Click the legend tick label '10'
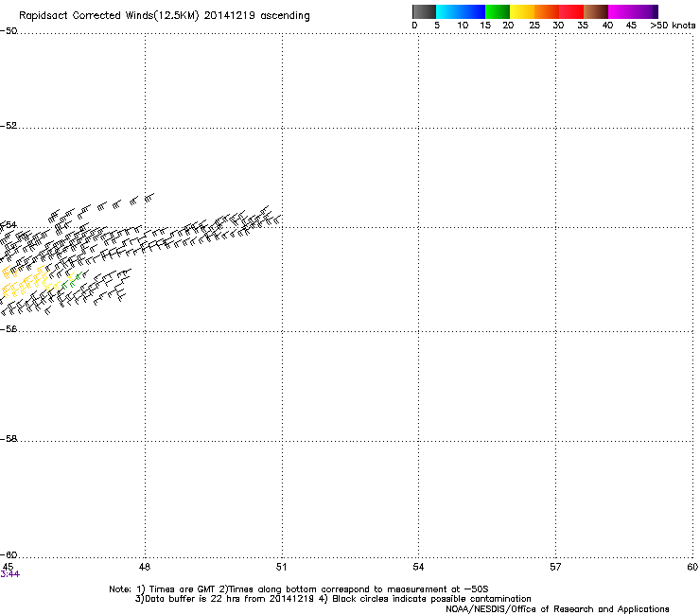Screen dimensions: 700x615 (x=463, y=26)
